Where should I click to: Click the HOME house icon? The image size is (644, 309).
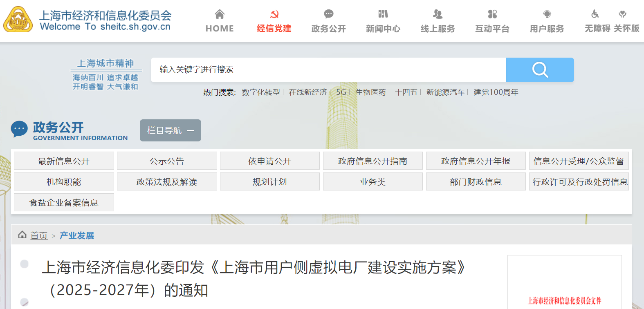[220, 14]
